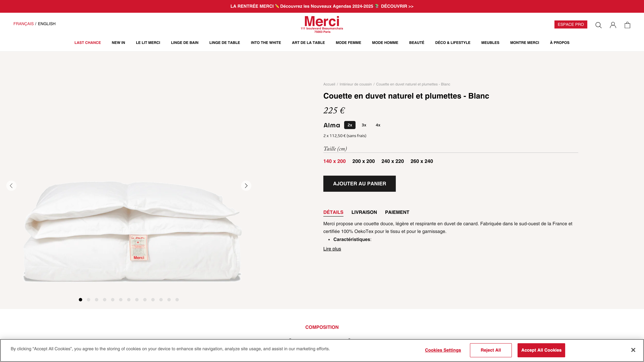Screen dimensions: 644x362
Task: Open the LE LIT MERCI menu
Action: click(x=148, y=43)
